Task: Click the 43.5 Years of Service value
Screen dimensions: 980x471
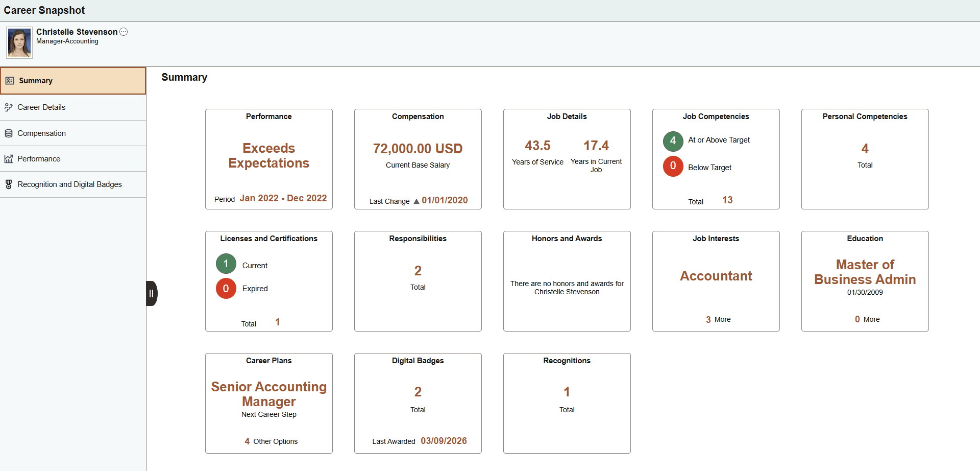Action: click(x=538, y=146)
